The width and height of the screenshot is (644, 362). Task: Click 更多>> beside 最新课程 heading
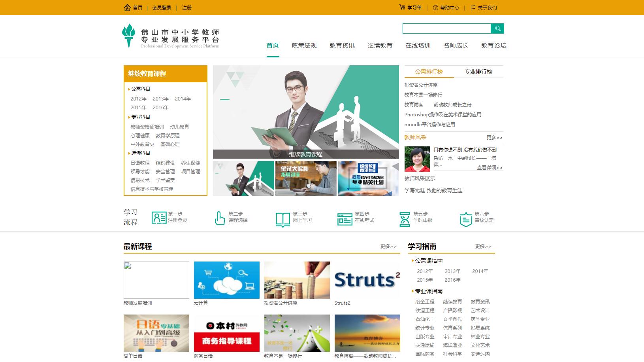(388, 246)
